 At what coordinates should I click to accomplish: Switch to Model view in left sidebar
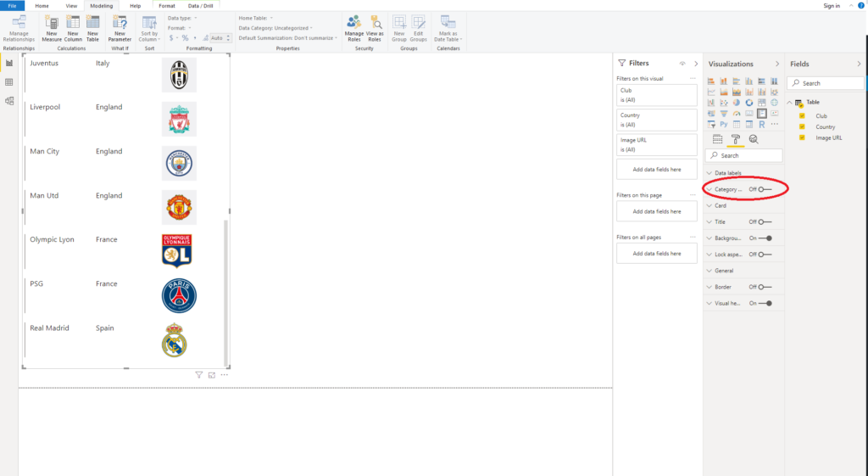pyautogui.click(x=8, y=101)
